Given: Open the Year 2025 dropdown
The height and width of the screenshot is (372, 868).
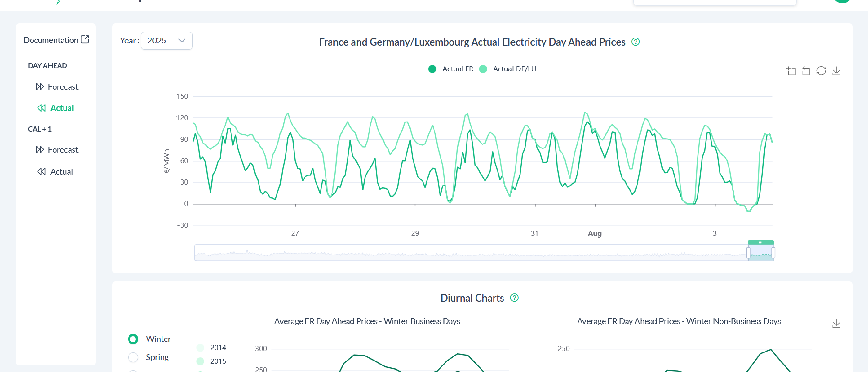Looking at the screenshot, I should 166,41.
